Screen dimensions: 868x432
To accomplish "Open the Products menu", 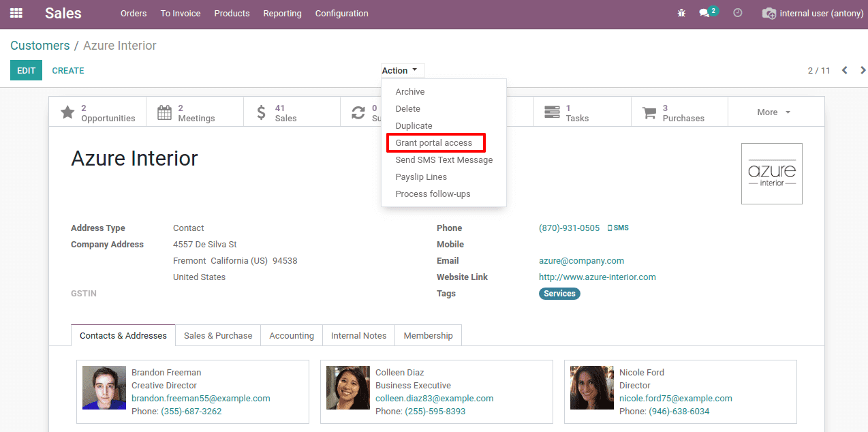I will click(x=232, y=13).
